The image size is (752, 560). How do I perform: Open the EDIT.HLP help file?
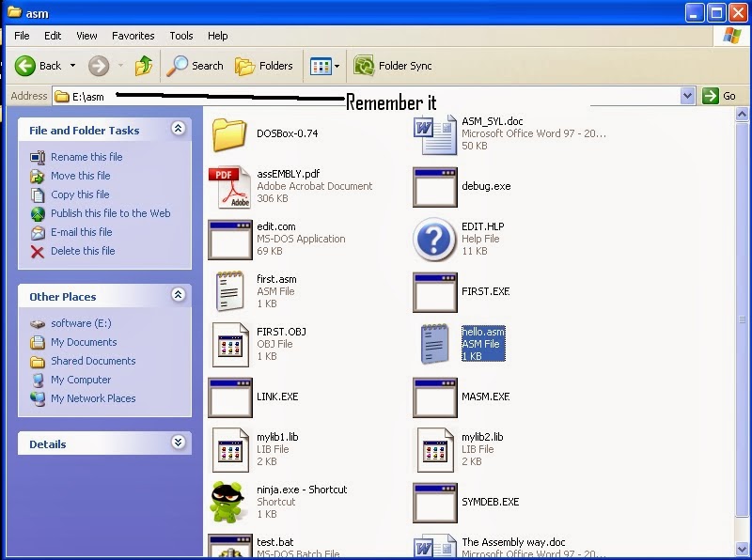[435, 239]
